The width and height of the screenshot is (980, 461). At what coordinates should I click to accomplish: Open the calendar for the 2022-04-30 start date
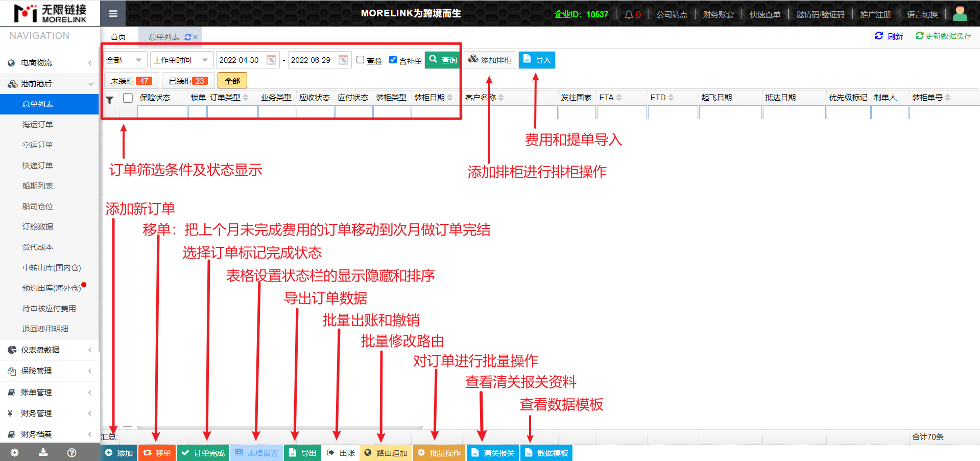pos(271,60)
